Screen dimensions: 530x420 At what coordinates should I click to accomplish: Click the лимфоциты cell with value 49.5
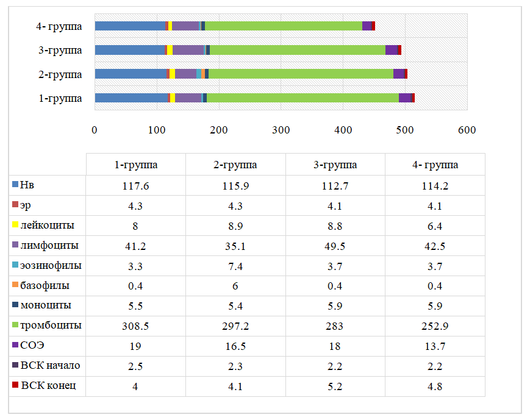pyautogui.click(x=335, y=246)
